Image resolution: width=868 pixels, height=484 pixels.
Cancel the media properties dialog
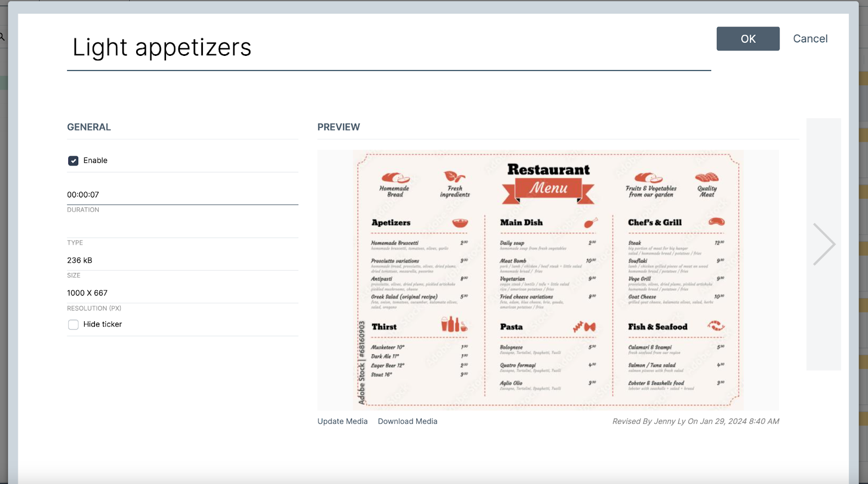810,39
